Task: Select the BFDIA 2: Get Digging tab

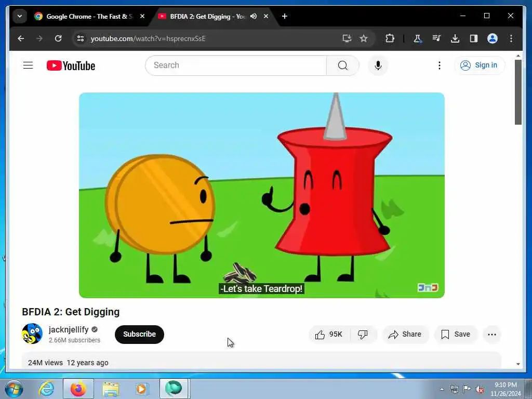Action: 208,16
